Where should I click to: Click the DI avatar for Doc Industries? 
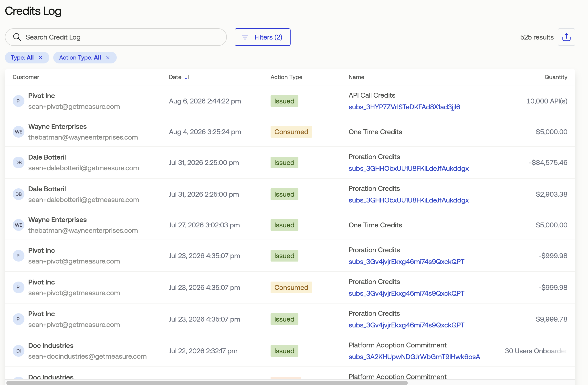pos(19,351)
